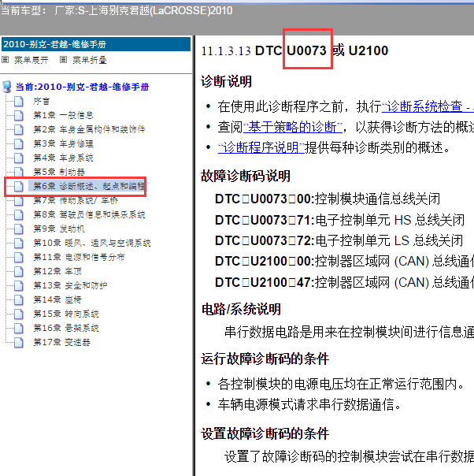Click the DTC U0073 00 description line
The height and width of the screenshot is (476, 474).
(x=328, y=199)
